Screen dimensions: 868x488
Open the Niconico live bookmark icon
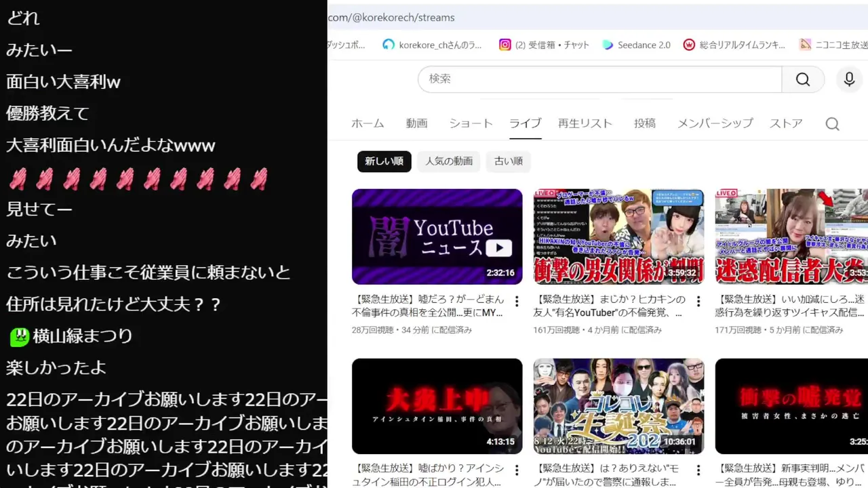pyautogui.click(x=805, y=45)
